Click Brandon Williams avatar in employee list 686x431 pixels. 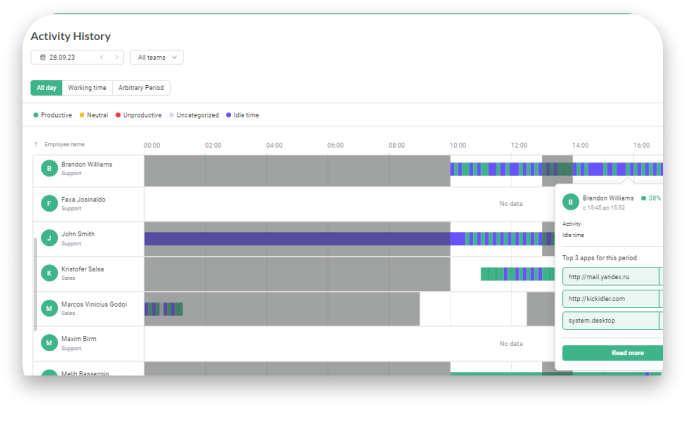click(48, 168)
